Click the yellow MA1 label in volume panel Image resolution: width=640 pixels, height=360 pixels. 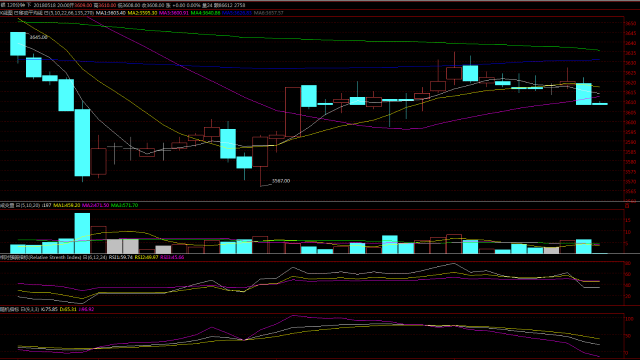(x=67, y=205)
